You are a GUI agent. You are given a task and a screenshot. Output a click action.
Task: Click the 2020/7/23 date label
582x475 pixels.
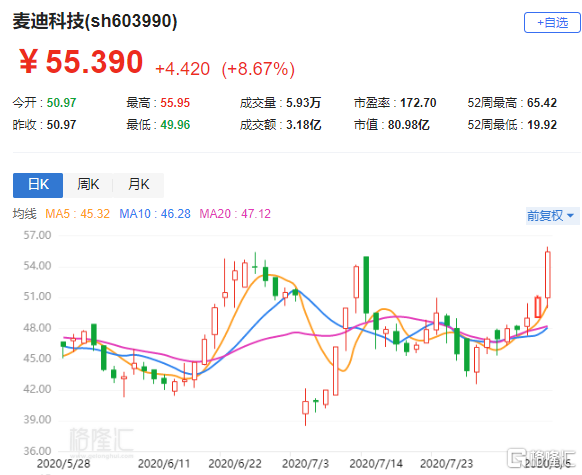(447, 464)
